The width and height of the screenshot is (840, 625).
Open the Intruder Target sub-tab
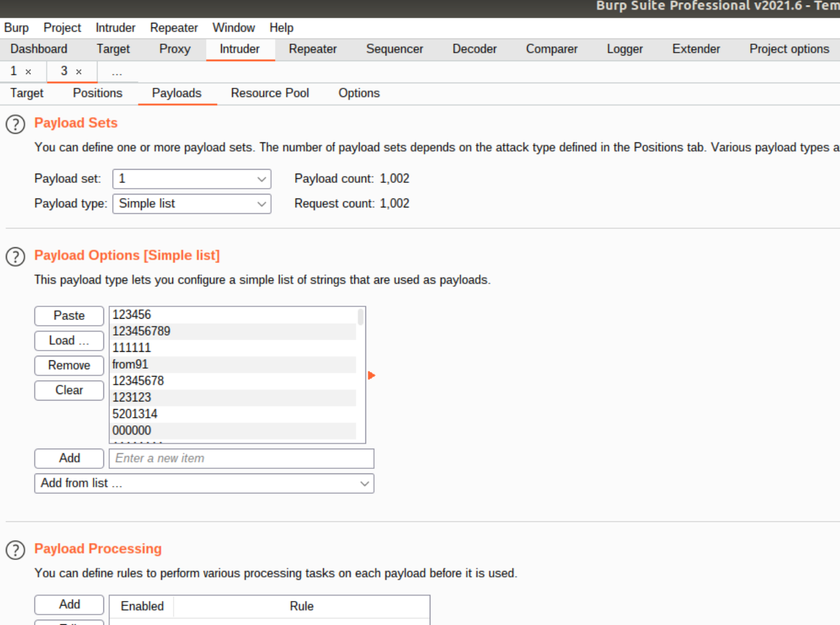(27, 94)
